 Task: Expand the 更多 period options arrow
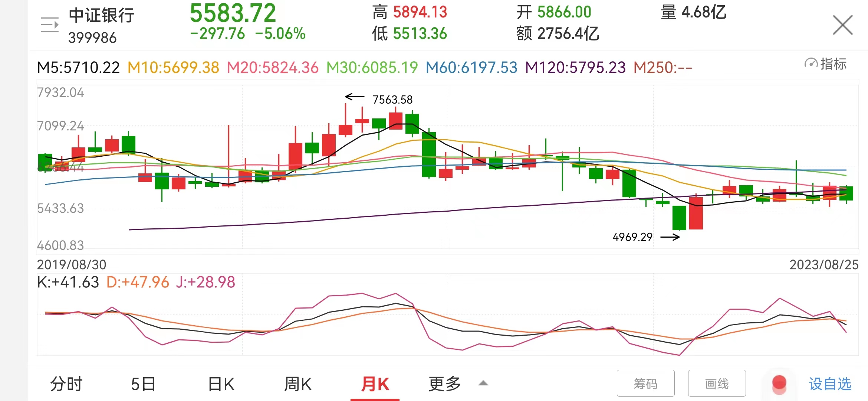click(483, 383)
